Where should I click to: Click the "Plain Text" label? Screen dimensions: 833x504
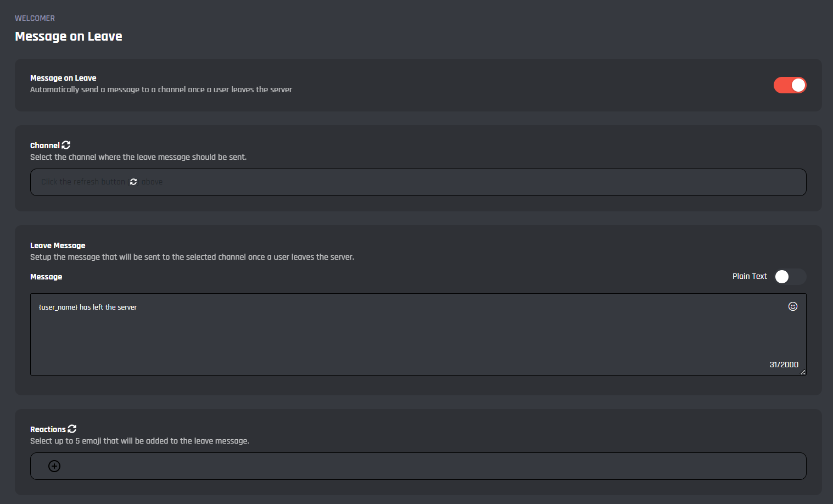tap(749, 276)
